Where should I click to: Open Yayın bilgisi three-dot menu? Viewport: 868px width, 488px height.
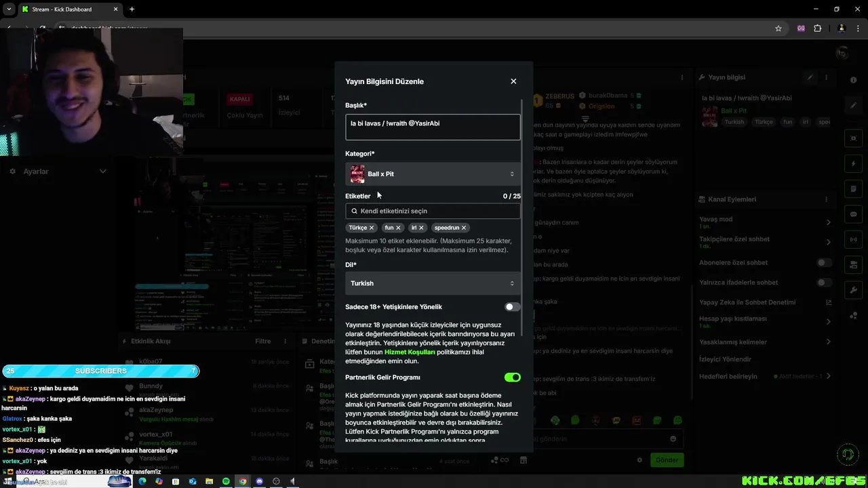click(827, 77)
